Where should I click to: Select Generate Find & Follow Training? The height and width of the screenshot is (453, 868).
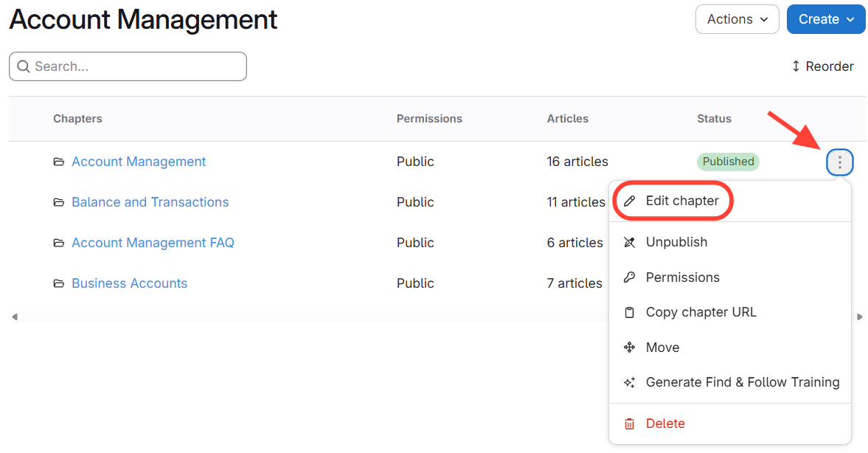742,382
